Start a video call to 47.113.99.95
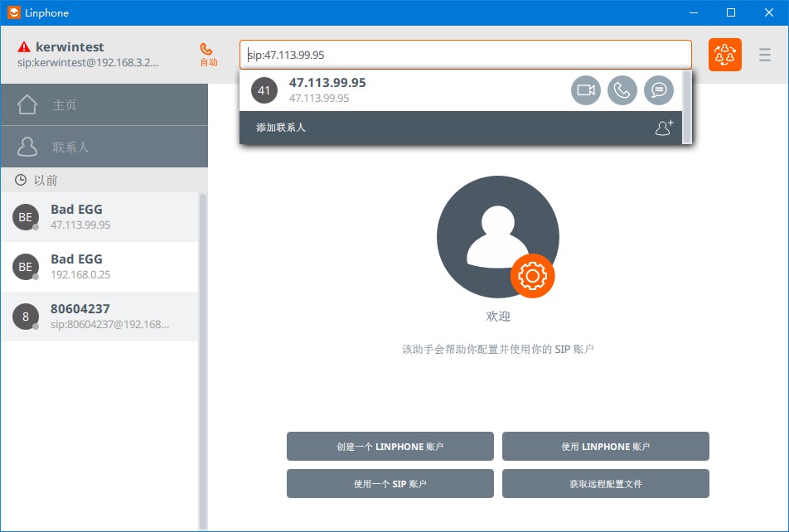This screenshot has height=532, width=789. [586, 90]
